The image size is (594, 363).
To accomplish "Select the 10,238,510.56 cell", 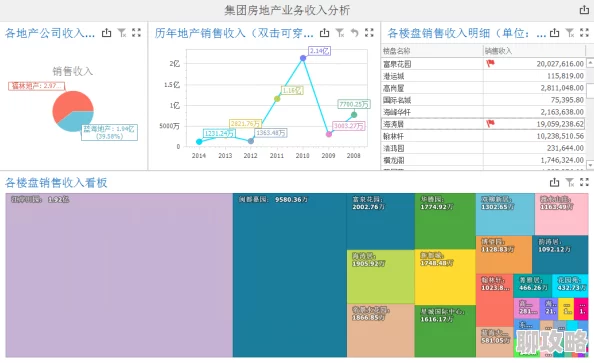I will [x=535, y=136].
